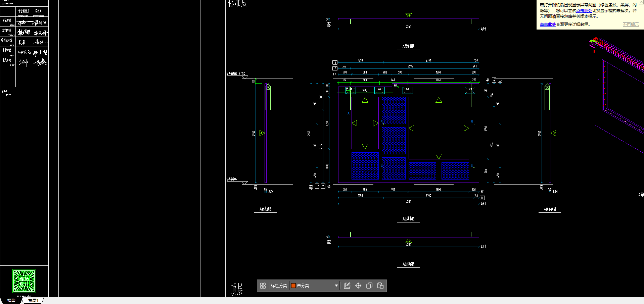
Task: Open the 点击此处 link for detailed tutorial
Action: 548,24
